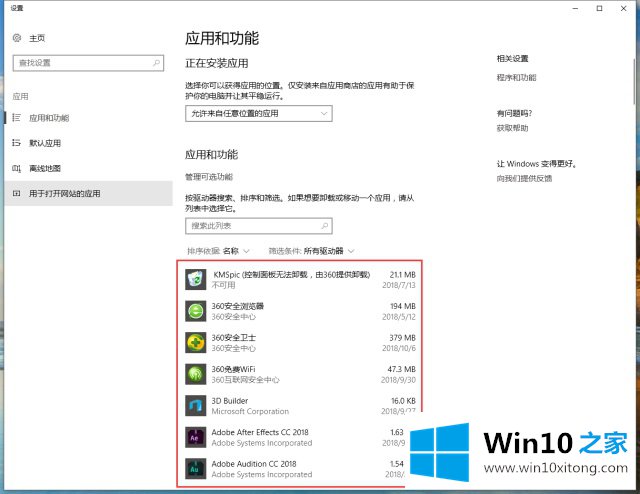The height and width of the screenshot is (494, 640).
Task: Click the 应用和功能 list icon in sidebar
Action: [x=16, y=118]
